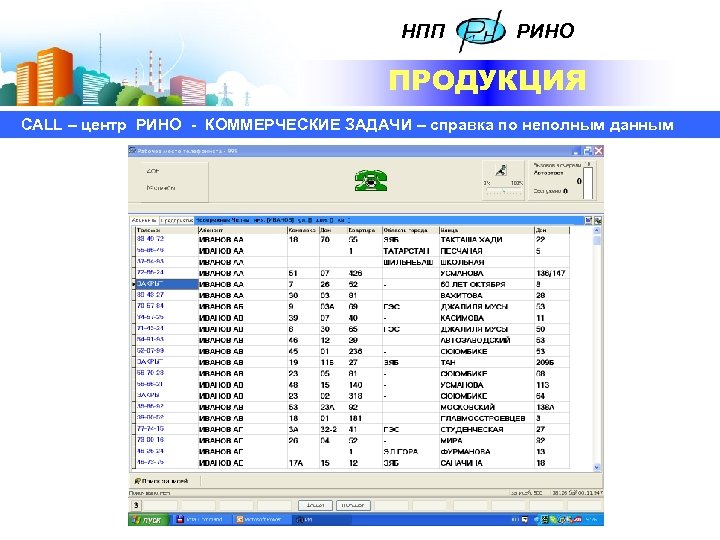Screen dimensions: 720x540
Task: Click the left of the two bottom center buttons
Action: (315, 505)
